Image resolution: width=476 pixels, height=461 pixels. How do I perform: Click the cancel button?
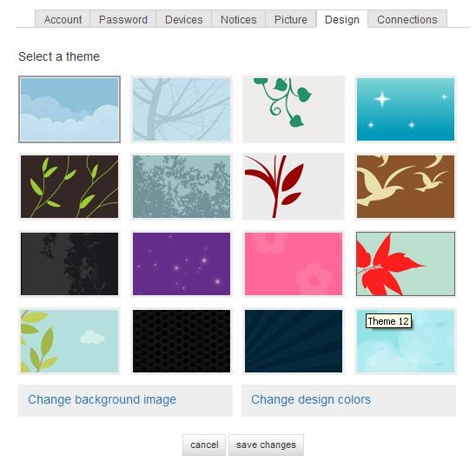204,445
